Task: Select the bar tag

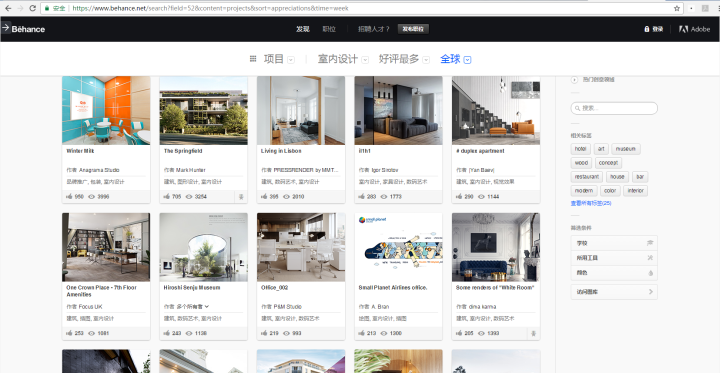Action: [x=640, y=177]
